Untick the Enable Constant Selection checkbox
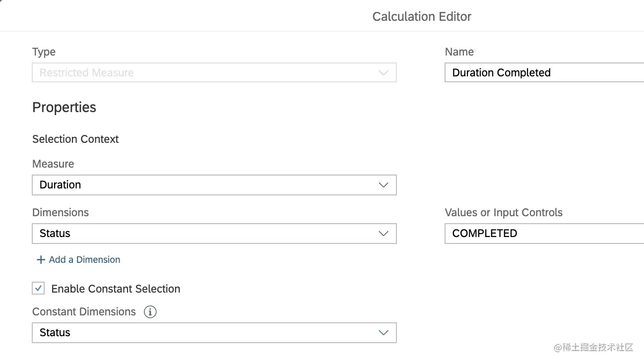Image resolution: width=644 pixels, height=363 pixels. [x=38, y=289]
